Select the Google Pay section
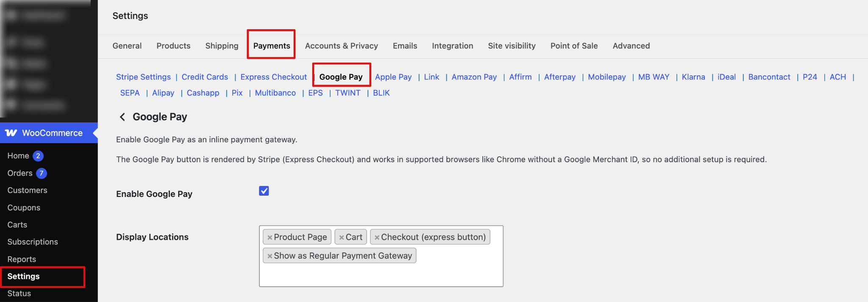 (x=341, y=77)
